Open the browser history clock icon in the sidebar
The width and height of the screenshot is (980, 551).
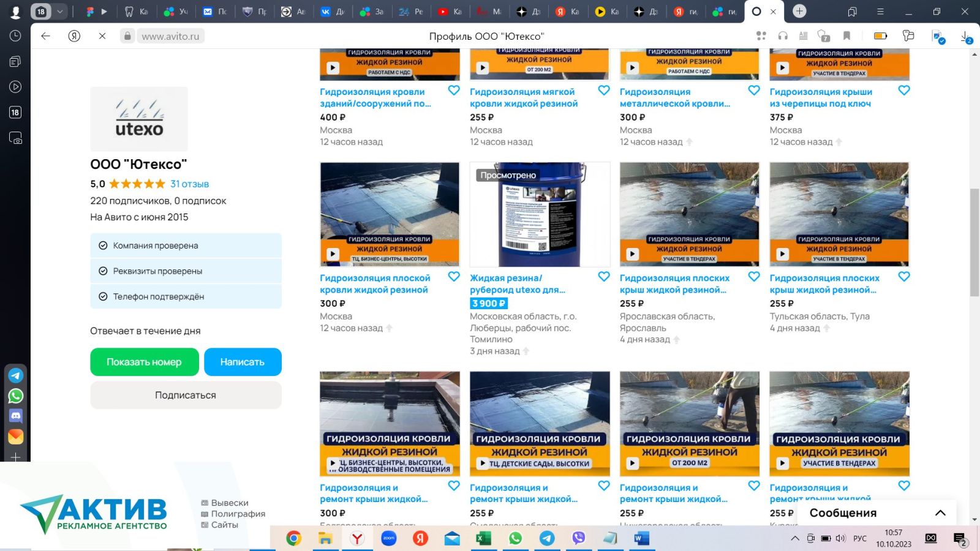click(x=15, y=36)
